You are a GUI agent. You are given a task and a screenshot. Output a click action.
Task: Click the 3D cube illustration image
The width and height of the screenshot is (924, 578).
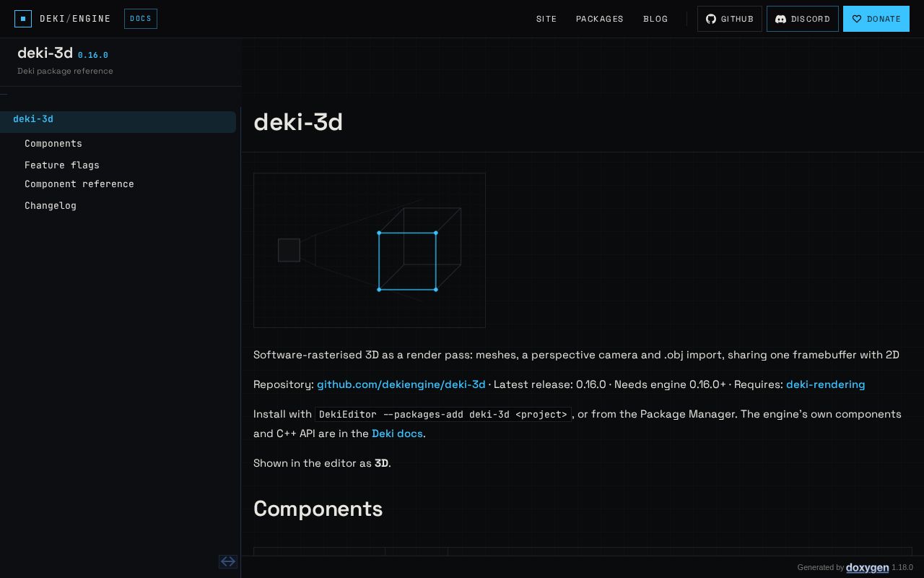click(370, 250)
